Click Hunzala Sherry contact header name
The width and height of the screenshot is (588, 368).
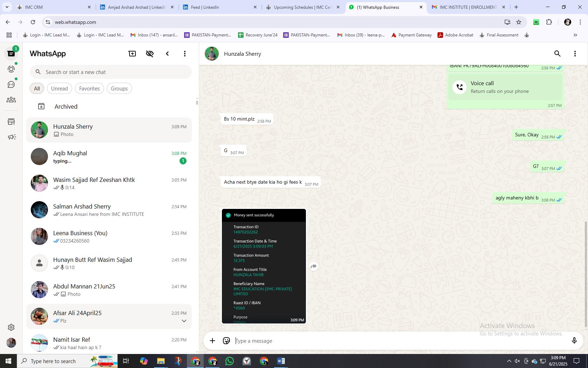243,54
